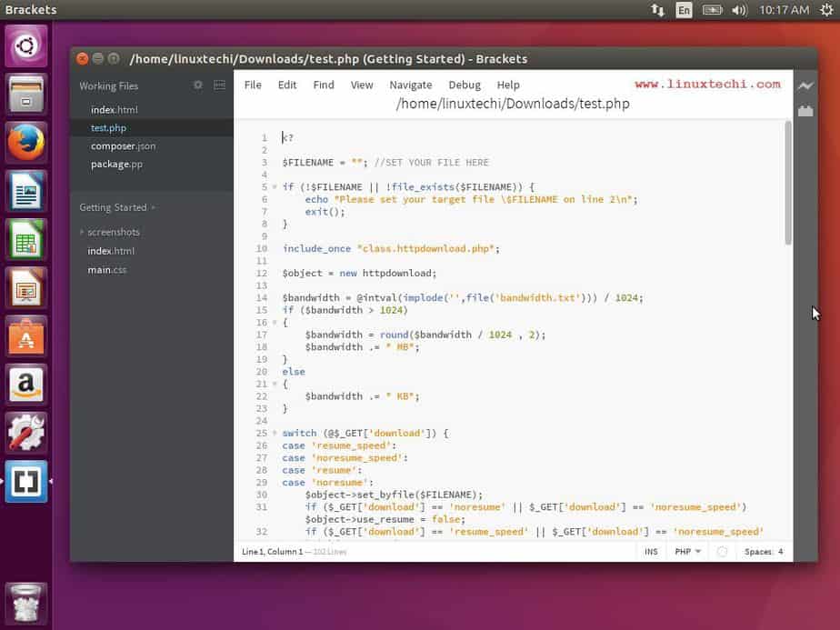Viewport: 840px width, 630px height.
Task: Open Working Files gear settings
Action: [198, 85]
